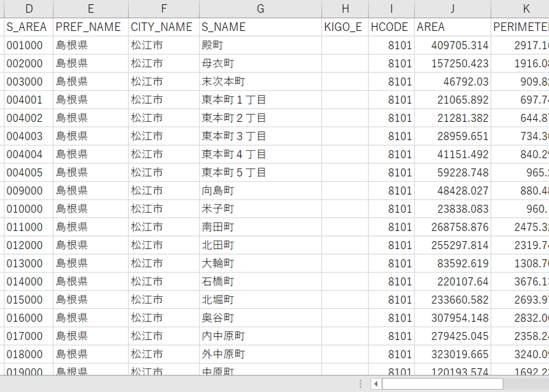Select AREA value 28959.651
Image resolution: width=549 pixels, height=392 pixels.
coord(453,136)
